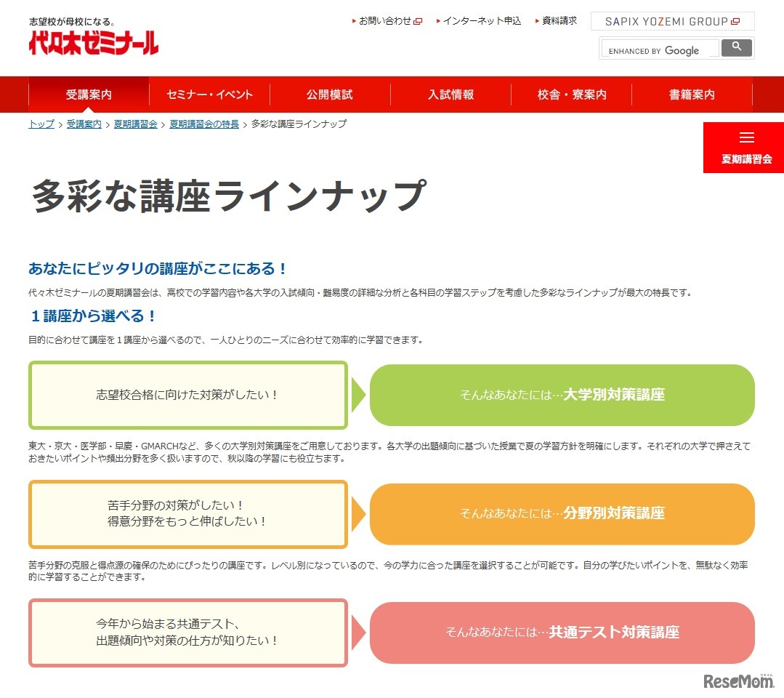Click pink arrow pointing to 共通テスト対策講座
Image resolution: width=784 pixels, height=698 pixels.
358,633
